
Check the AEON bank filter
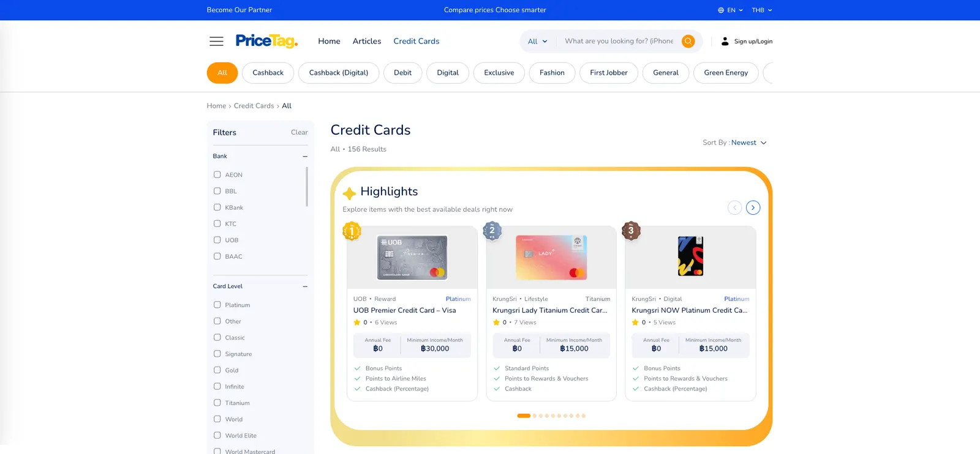click(x=217, y=174)
